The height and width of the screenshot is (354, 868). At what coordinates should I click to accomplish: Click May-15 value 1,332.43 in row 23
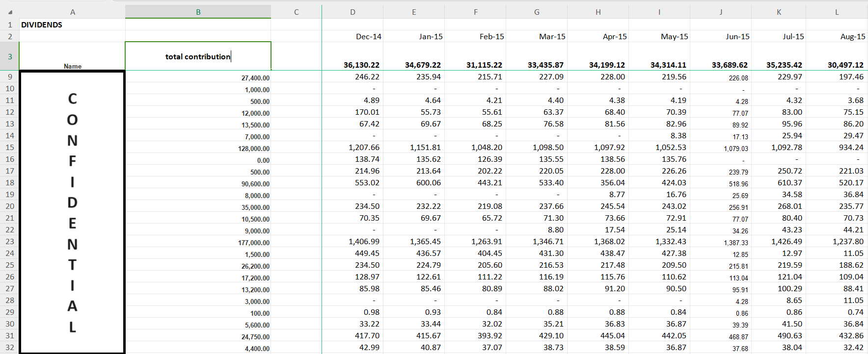pyautogui.click(x=659, y=241)
